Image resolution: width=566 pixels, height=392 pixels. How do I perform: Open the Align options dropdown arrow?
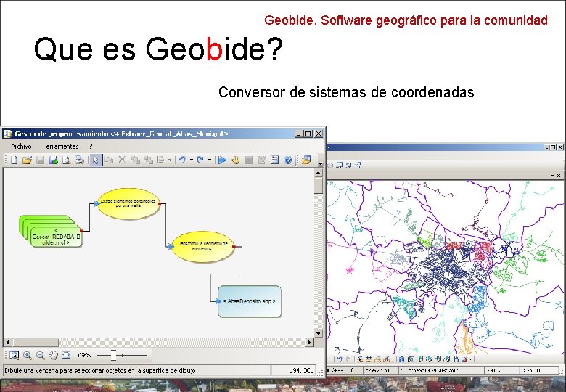tap(170, 160)
